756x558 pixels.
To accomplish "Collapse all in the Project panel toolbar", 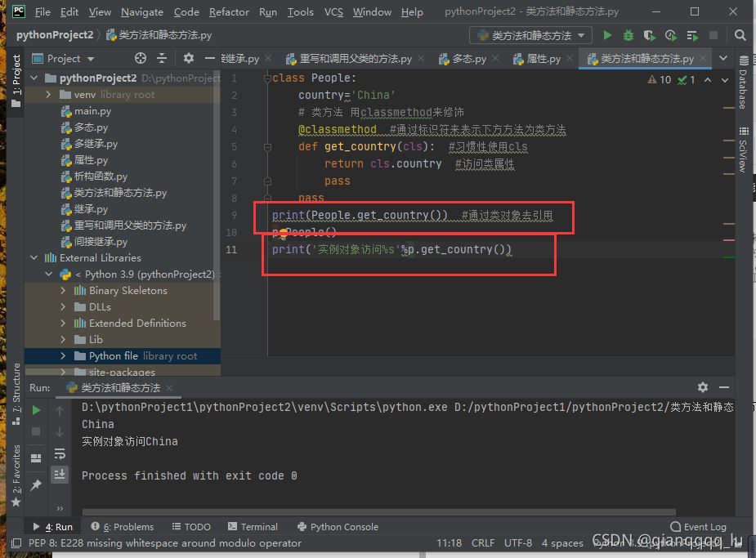I will point(162,58).
